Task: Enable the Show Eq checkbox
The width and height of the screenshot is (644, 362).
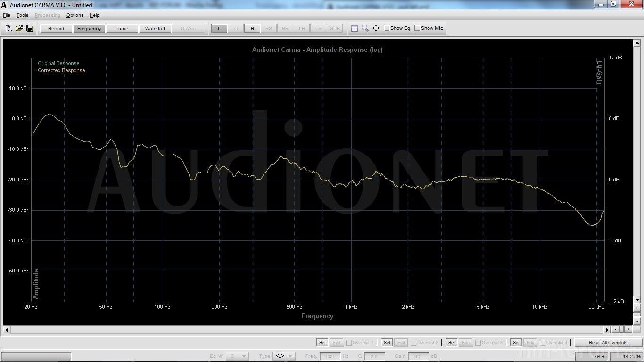Action: 387,28
